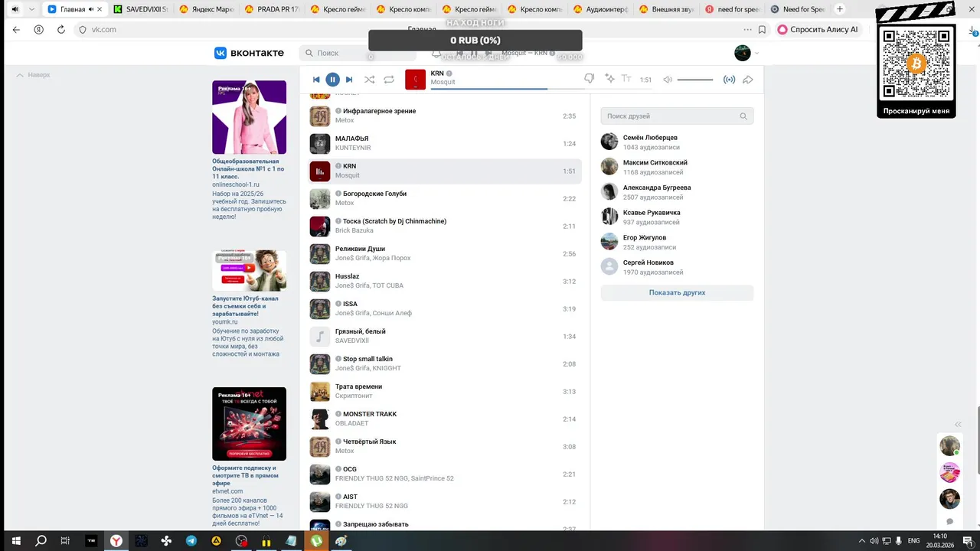This screenshot has width=980, height=551.
Task: Open artist OBLADAET link
Action: click(x=351, y=423)
